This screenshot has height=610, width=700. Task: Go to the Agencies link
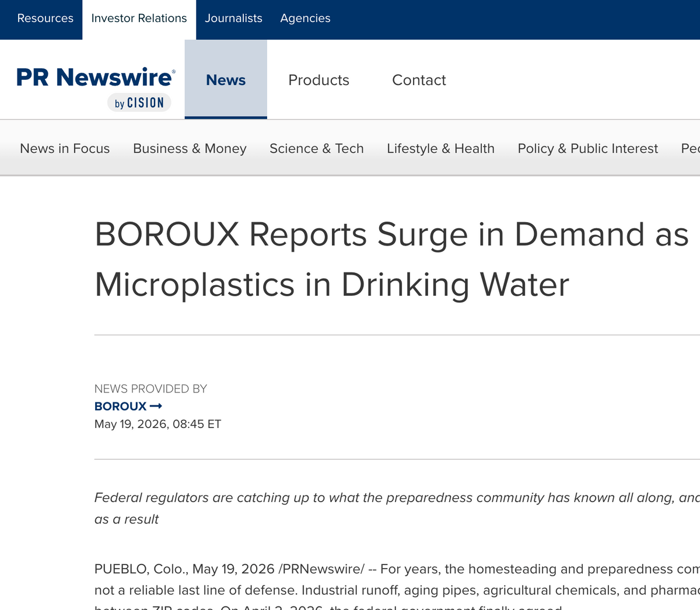point(305,18)
